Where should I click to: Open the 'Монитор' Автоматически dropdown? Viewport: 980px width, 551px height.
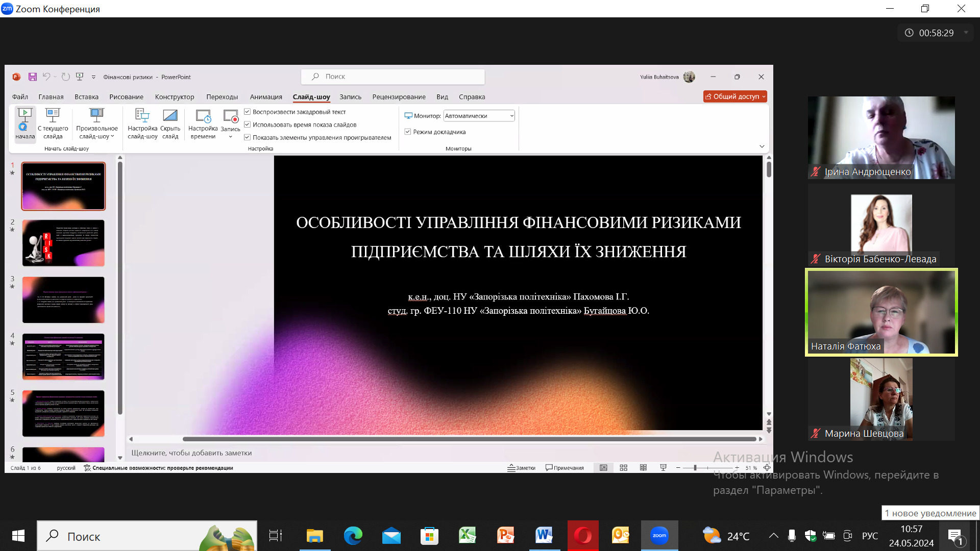click(x=511, y=116)
